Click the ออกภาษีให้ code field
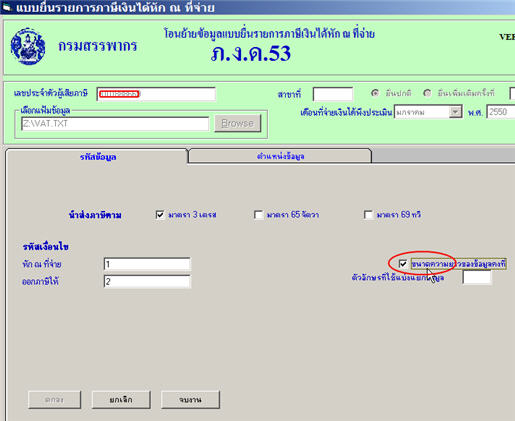 coord(147,281)
